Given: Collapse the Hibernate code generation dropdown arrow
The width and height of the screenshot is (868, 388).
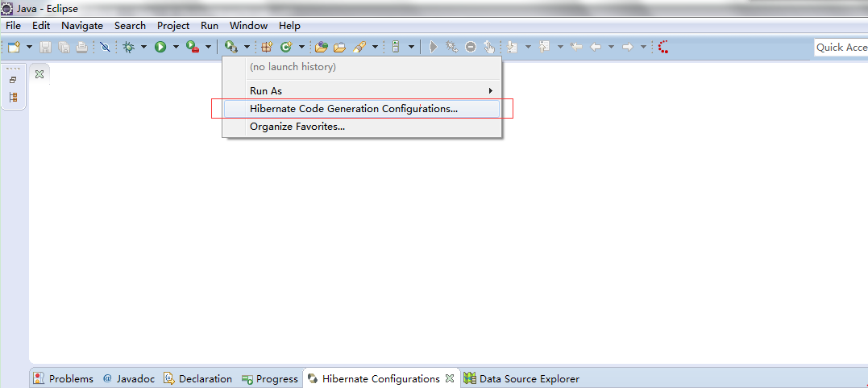Looking at the screenshot, I should coord(247,47).
